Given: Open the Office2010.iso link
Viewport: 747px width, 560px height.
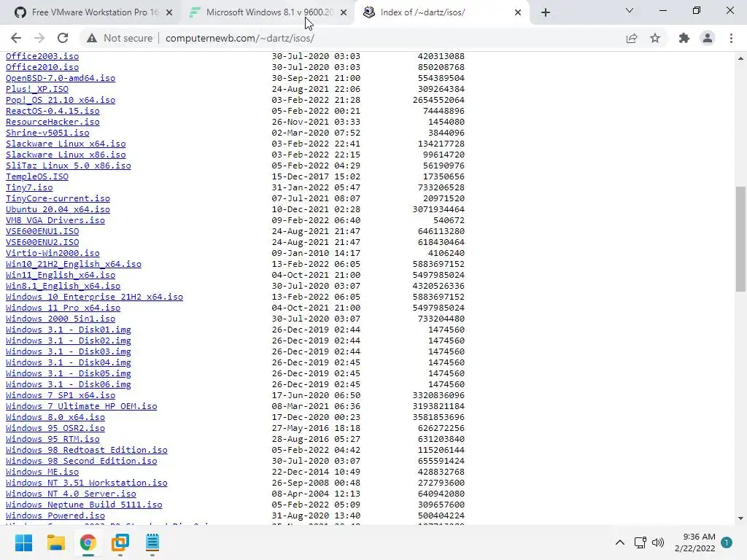Looking at the screenshot, I should click(x=42, y=67).
